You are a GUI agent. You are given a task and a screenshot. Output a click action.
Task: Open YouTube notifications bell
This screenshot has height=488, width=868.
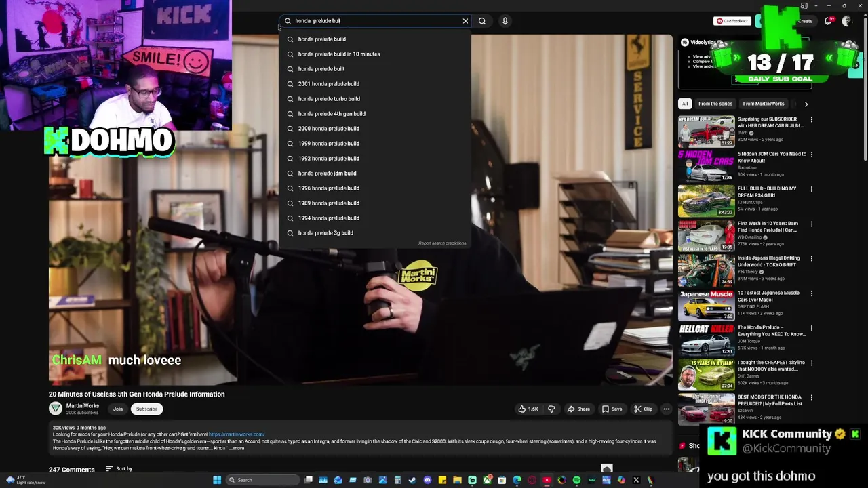pos(828,21)
